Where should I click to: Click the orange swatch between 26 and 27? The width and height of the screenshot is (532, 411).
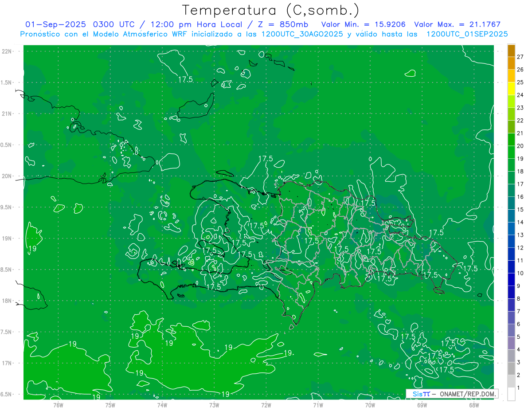pos(511,63)
